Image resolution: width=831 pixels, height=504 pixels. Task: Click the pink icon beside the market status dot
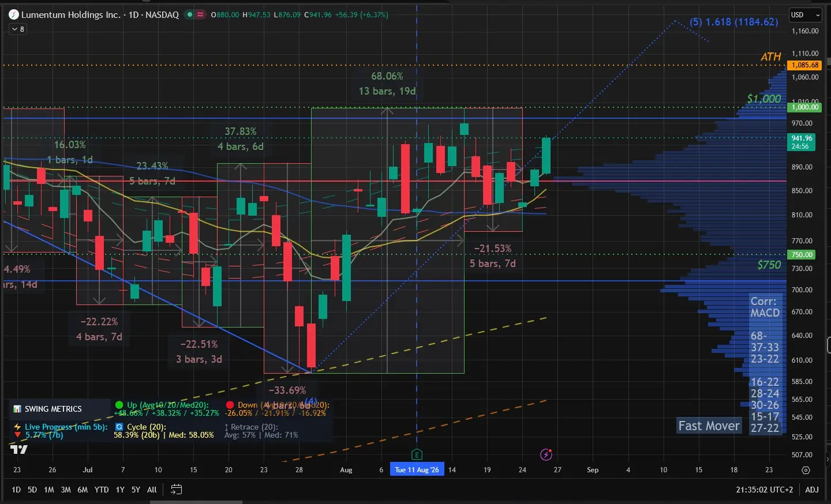[x=200, y=14]
